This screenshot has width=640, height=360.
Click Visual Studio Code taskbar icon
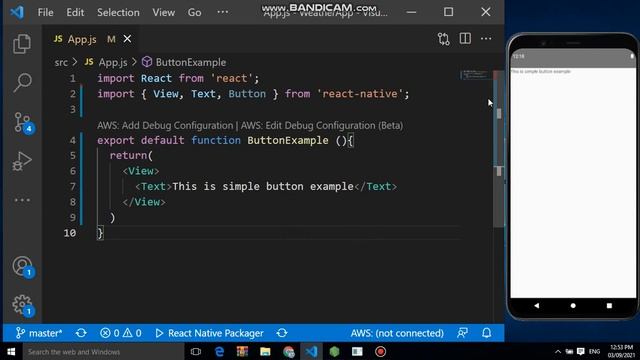[x=311, y=351]
